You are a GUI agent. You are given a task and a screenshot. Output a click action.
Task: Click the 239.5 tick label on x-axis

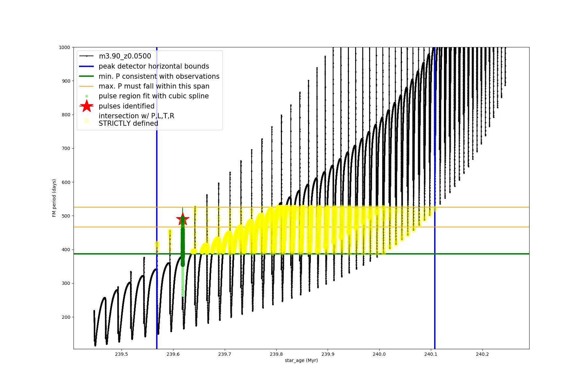pos(122,354)
